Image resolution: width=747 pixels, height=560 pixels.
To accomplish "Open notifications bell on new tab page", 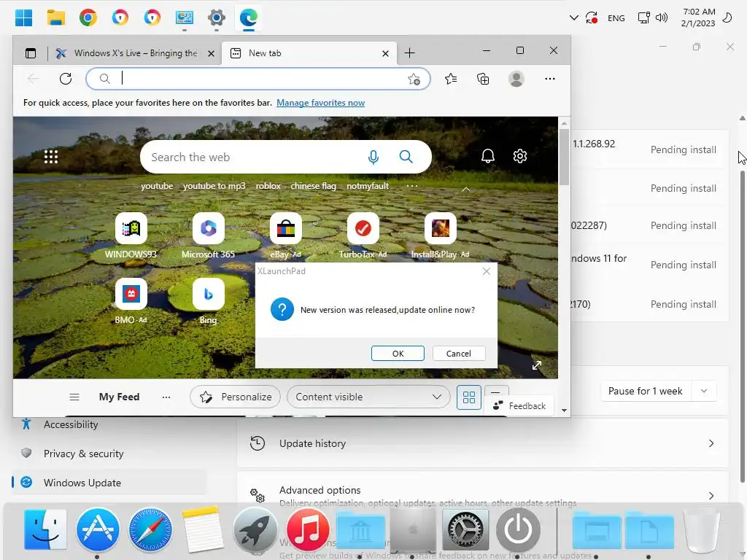I will [x=488, y=156].
